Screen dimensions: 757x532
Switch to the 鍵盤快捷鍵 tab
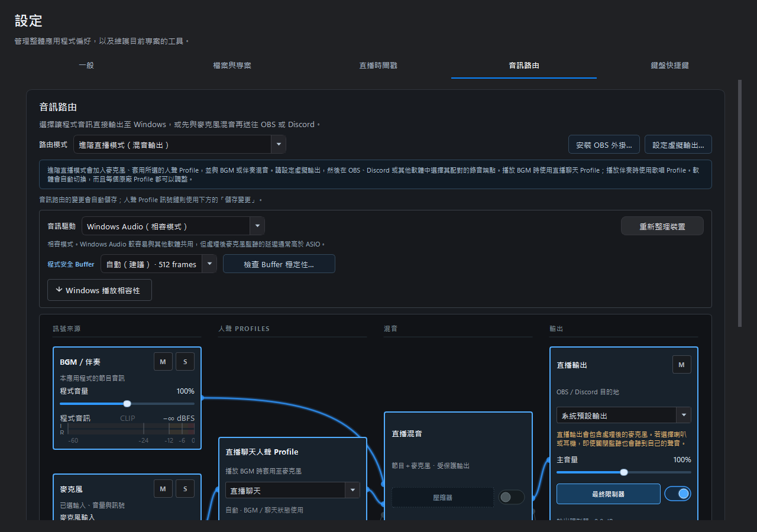(x=670, y=65)
